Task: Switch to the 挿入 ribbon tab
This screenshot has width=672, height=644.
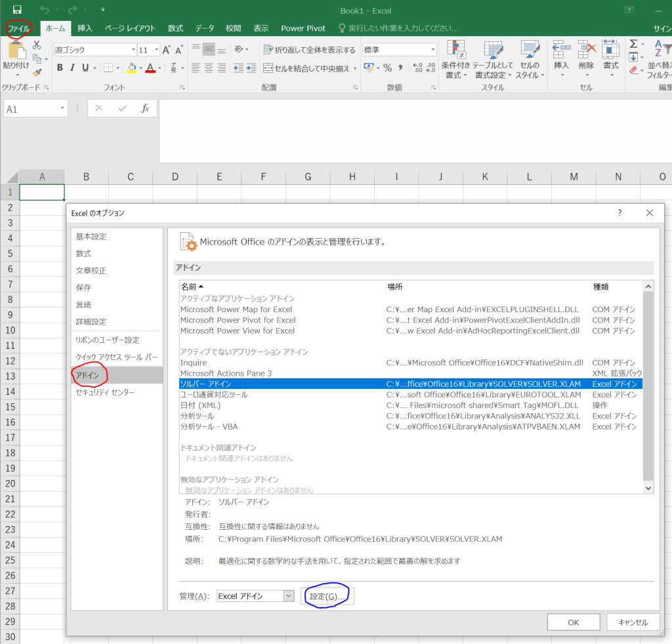Action: pyautogui.click(x=85, y=28)
